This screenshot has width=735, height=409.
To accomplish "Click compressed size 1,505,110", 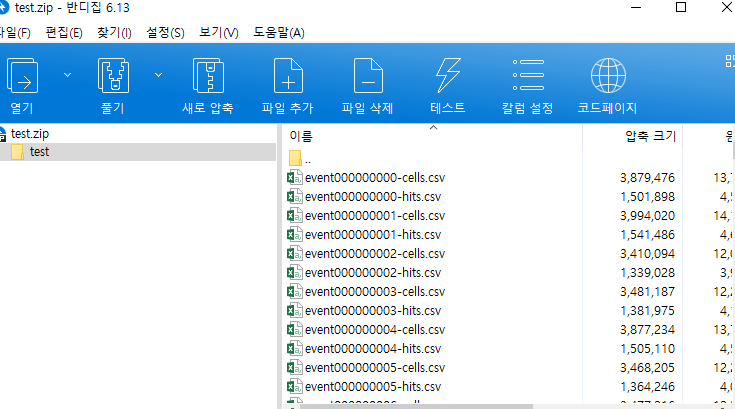I will [x=647, y=349].
